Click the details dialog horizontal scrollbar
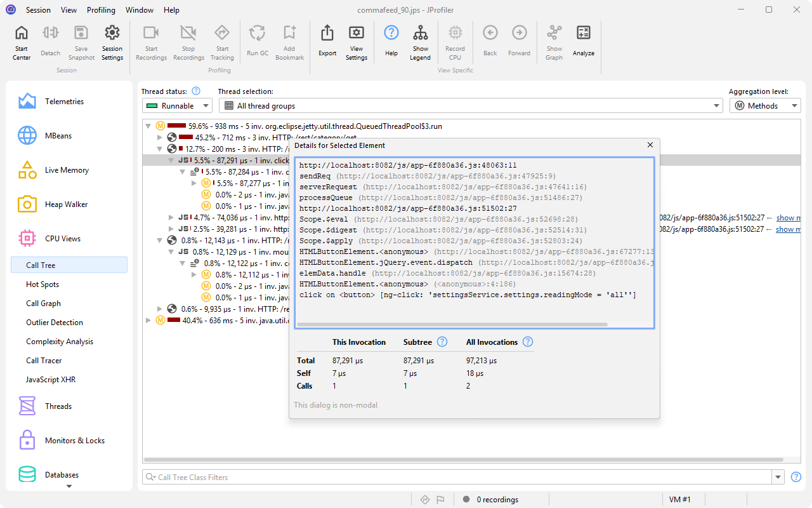The image size is (812, 508). coord(452,324)
